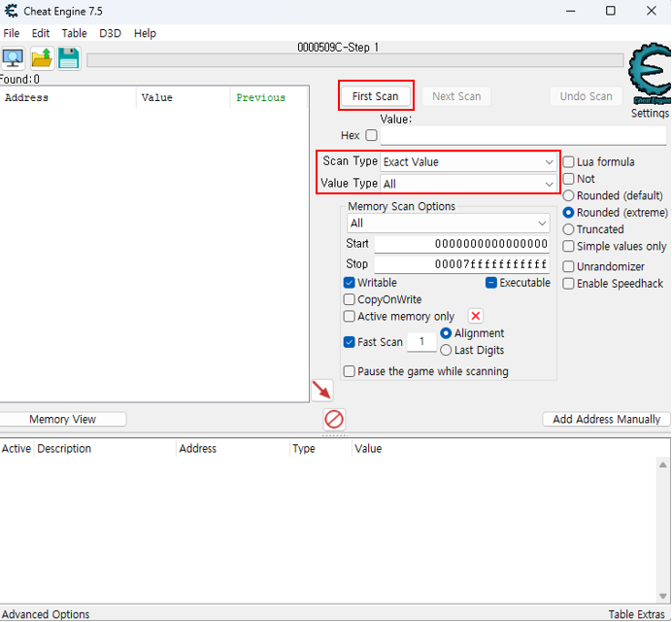Open the Table menu
The height and width of the screenshot is (622, 672).
[74, 33]
